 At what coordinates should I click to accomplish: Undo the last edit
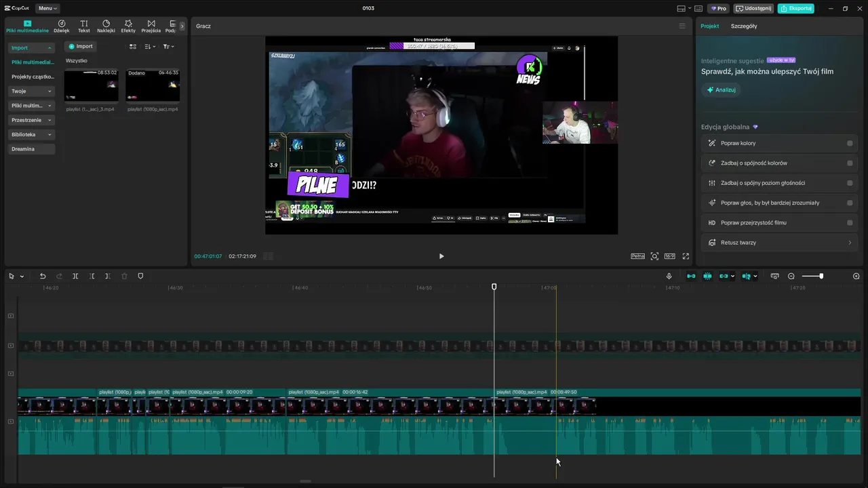pos(43,276)
